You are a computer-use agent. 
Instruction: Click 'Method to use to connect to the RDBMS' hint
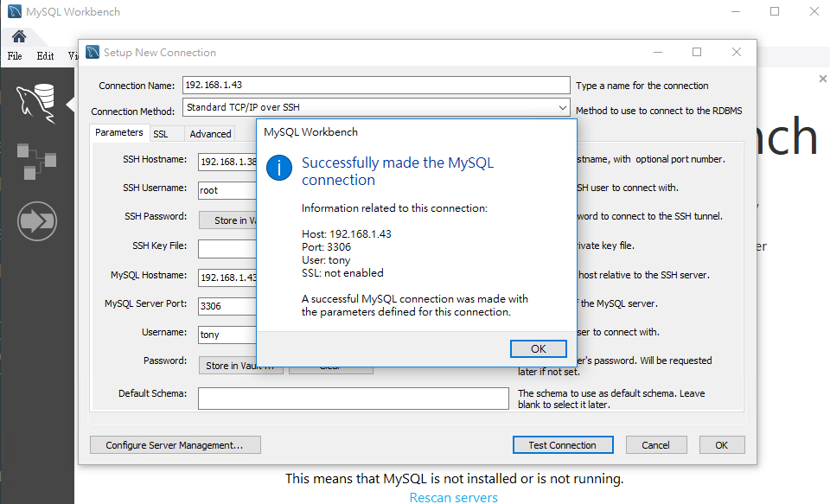pos(659,111)
